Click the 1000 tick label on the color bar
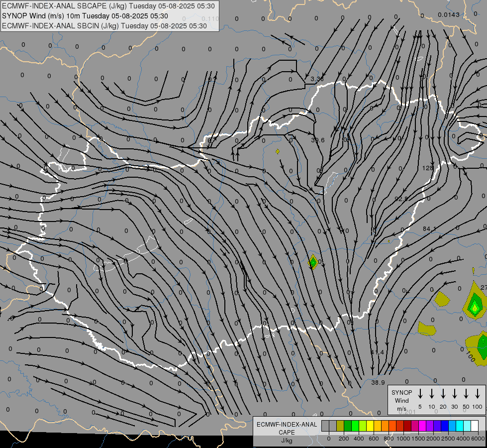 coord(403,439)
